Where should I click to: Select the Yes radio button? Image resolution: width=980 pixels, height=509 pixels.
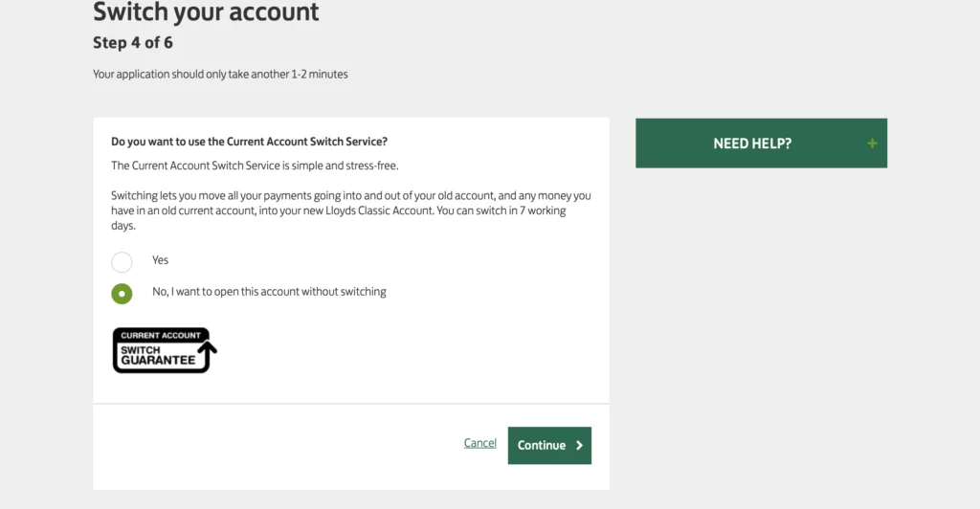pos(122,262)
